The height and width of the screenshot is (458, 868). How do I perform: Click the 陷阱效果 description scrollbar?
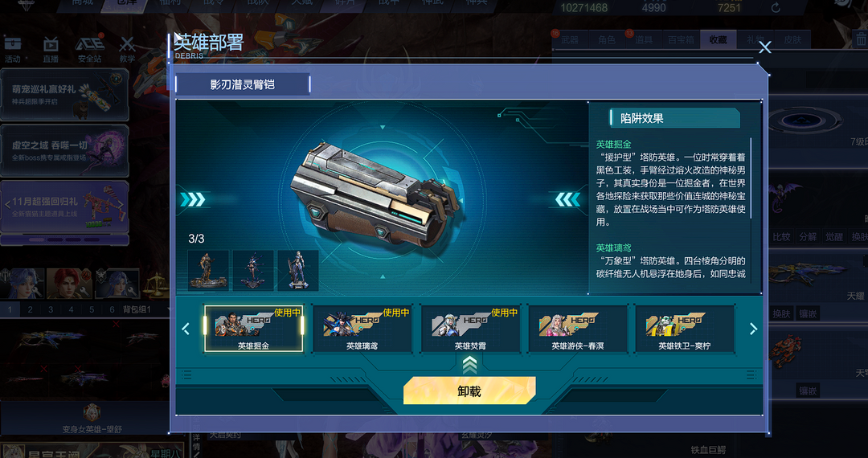click(751, 178)
